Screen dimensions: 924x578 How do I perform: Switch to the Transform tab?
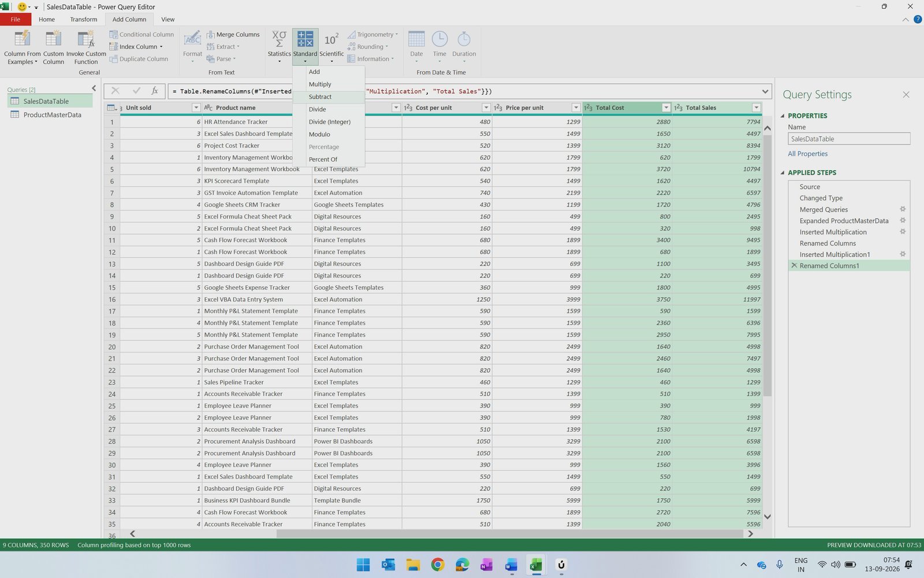pyautogui.click(x=84, y=19)
